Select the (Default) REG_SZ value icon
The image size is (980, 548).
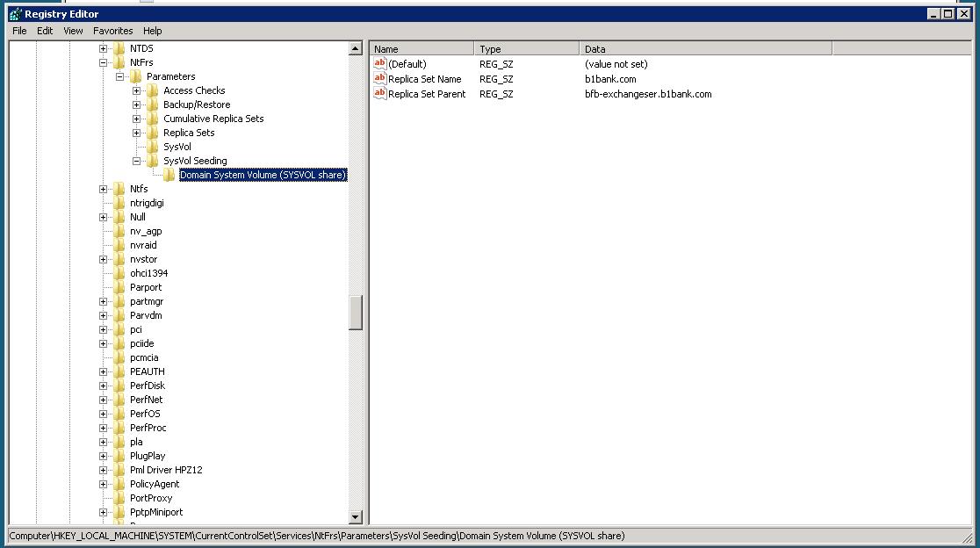378,63
